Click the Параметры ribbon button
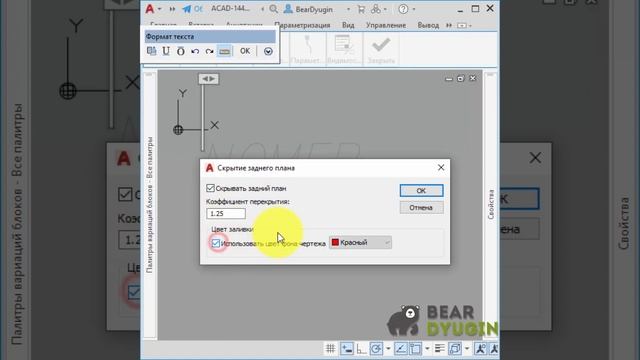The height and width of the screenshot is (360, 640). pos(307,50)
